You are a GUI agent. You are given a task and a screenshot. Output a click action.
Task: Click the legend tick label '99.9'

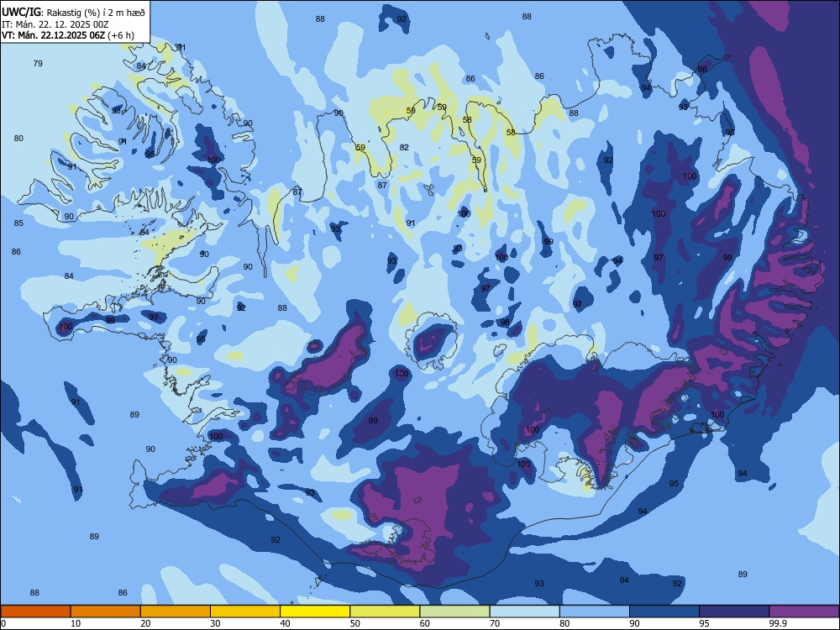tap(778, 623)
